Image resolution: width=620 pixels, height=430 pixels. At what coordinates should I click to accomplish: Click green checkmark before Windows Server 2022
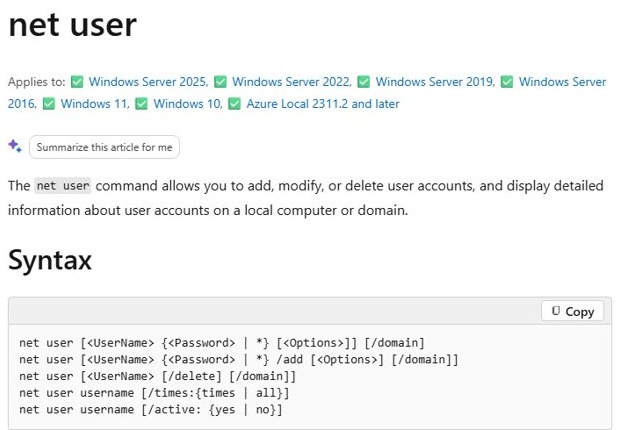(x=220, y=82)
